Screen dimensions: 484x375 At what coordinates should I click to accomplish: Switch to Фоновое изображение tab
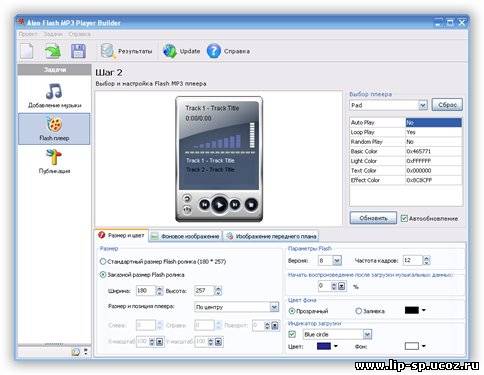pyautogui.click(x=185, y=236)
